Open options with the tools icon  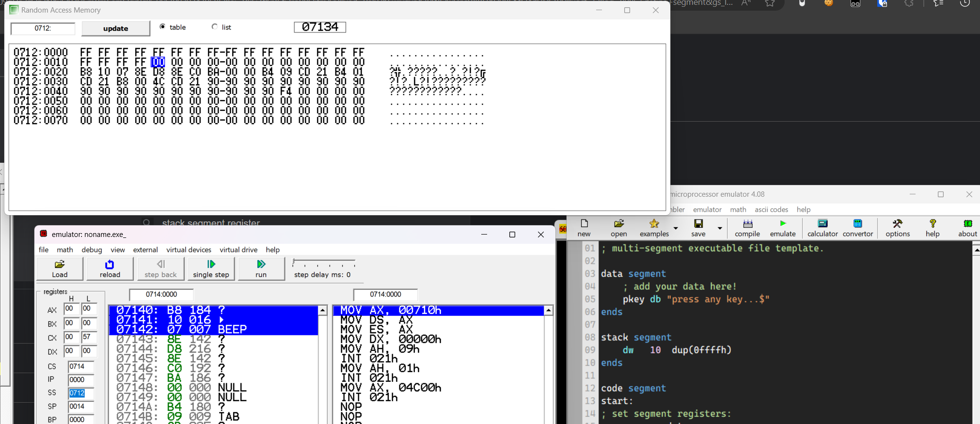pyautogui.click(x=898, y=228)
